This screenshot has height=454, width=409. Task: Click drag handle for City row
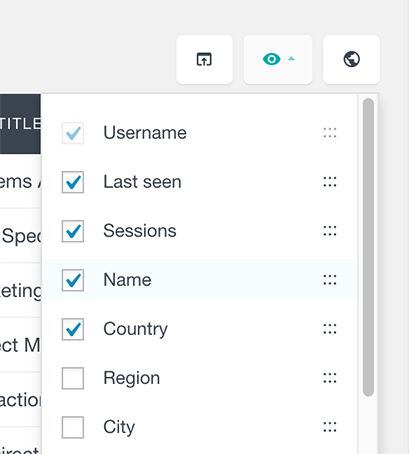point(330,427)
